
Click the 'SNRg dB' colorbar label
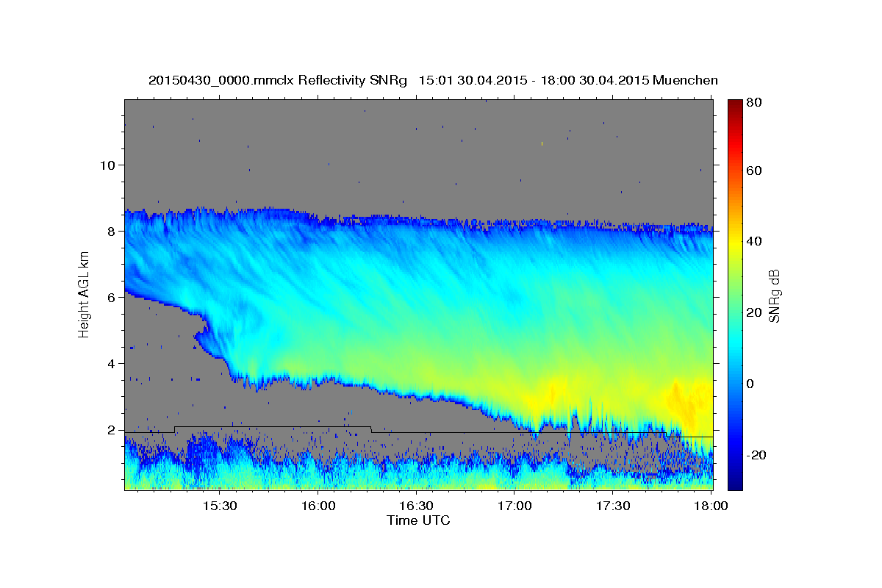coord(773,295)
